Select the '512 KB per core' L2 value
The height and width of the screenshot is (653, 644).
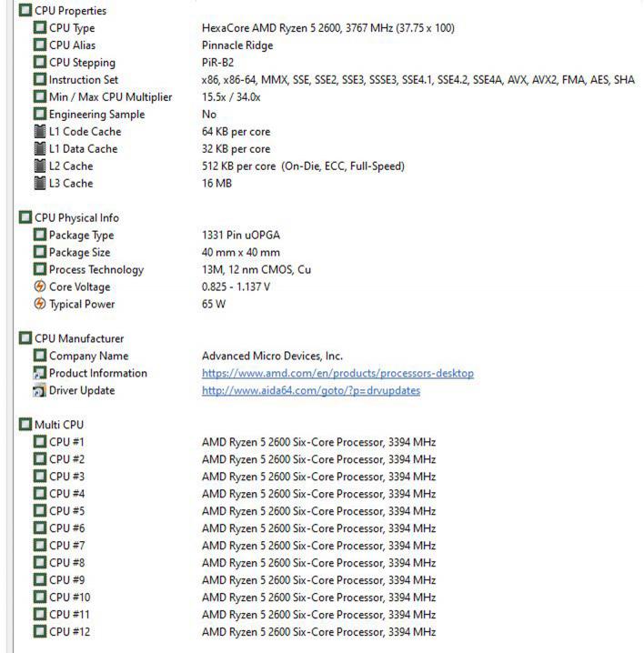[x=303, y=166]
